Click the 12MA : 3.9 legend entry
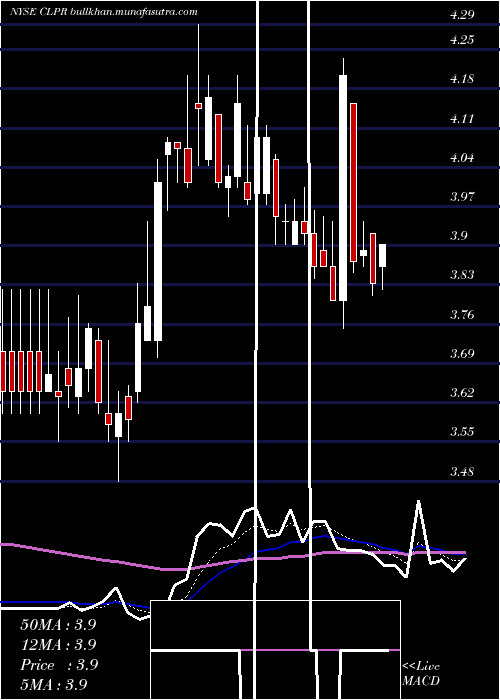 coord(58,645)
